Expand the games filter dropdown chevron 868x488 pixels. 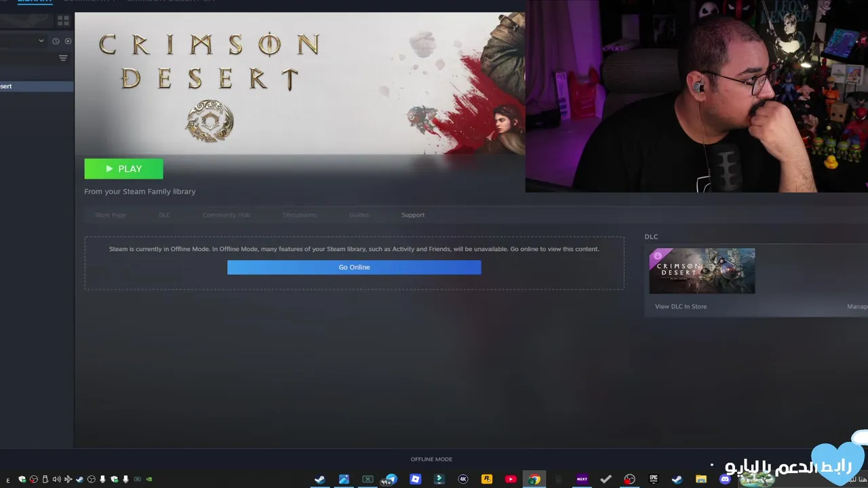coord(41,41)
